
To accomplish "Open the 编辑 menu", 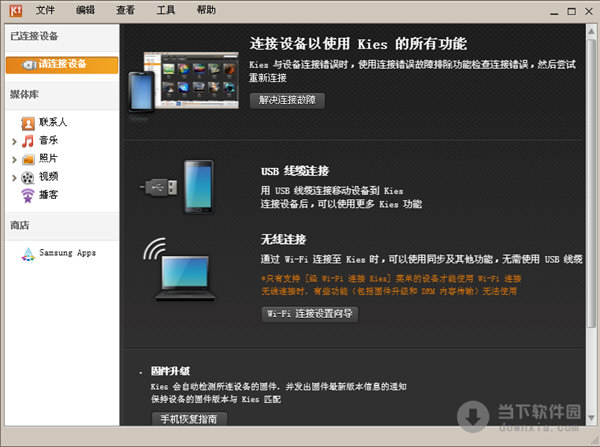I will pos(85,10).
